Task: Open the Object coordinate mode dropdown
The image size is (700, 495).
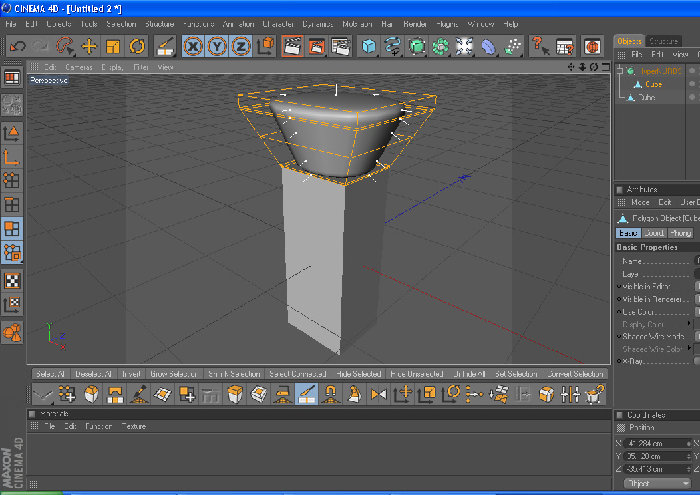Action: [657, 484]
